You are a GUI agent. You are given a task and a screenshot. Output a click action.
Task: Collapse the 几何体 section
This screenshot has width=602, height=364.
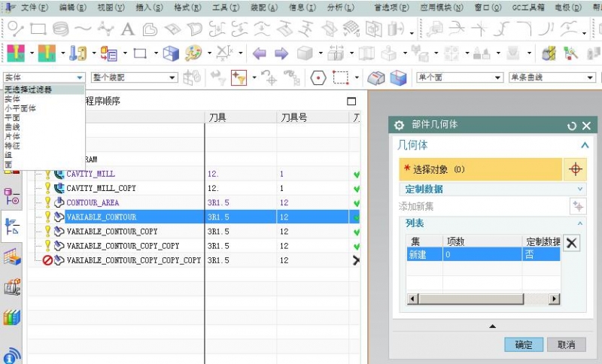coord(585,145)
